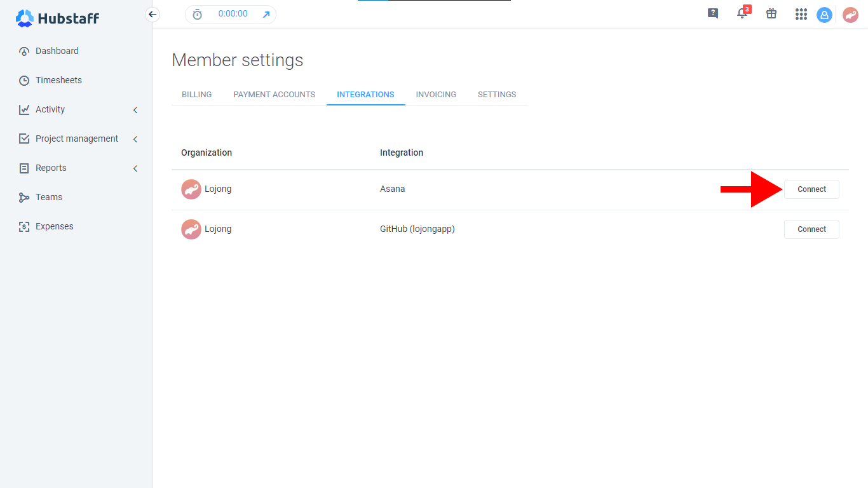868x488 pixels.
Task: Open the timer pop-out arrow
Action: (266, 14)
